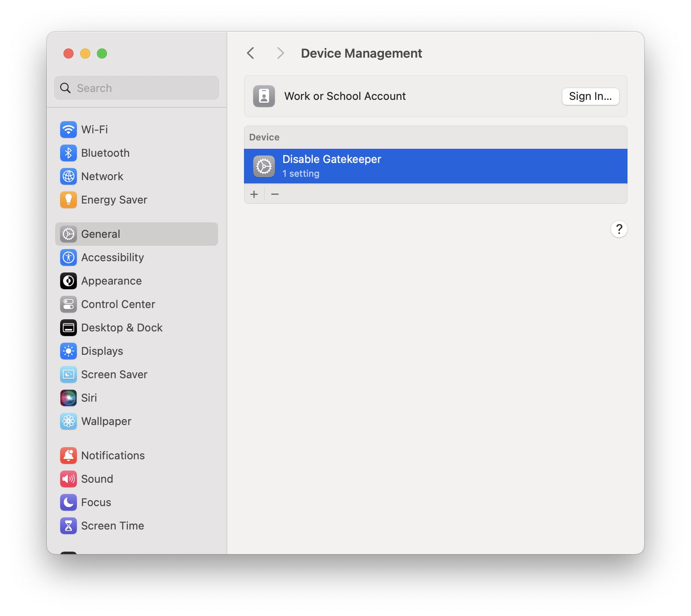Image resolution: width=691 pixels, height=616 pixels.
Task: Navigate back using left chevron
Action: (x=250, y=53)
